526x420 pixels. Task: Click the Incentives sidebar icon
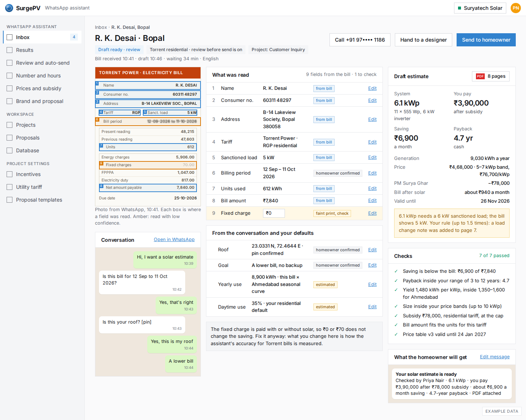point(9,174)
